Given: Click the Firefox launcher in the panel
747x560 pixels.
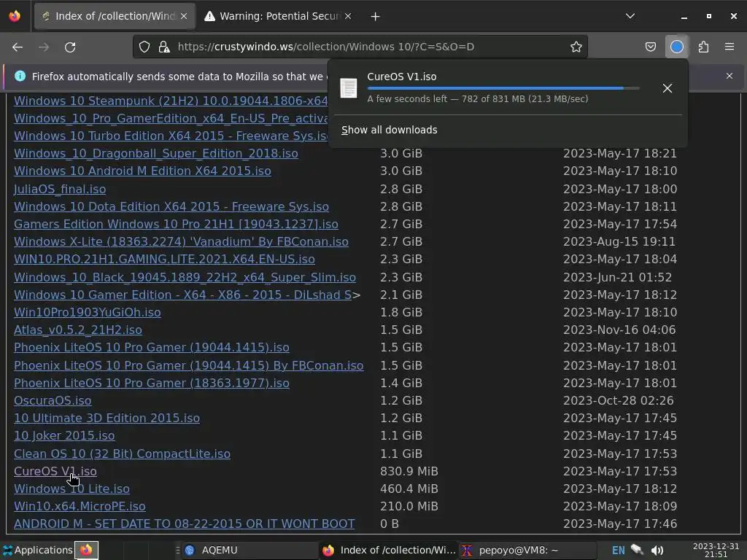Looking at the screenshot, I should coord(86,550).
